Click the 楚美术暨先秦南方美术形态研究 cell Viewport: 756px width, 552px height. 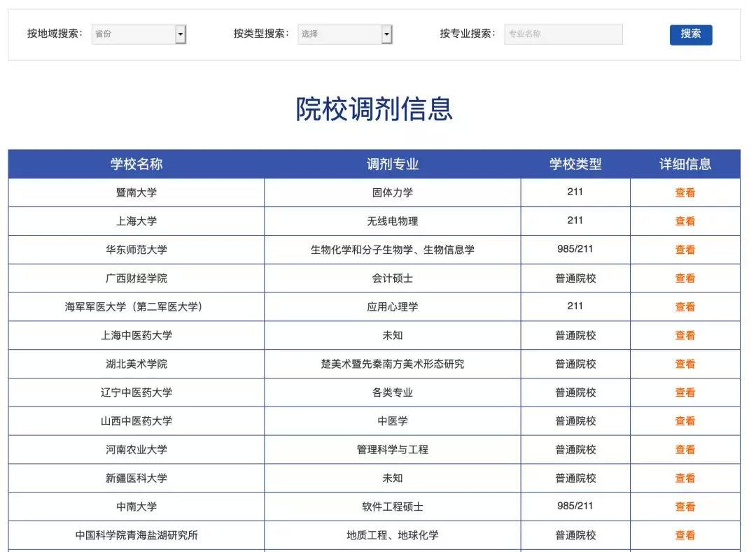click(x=393, y=364)
